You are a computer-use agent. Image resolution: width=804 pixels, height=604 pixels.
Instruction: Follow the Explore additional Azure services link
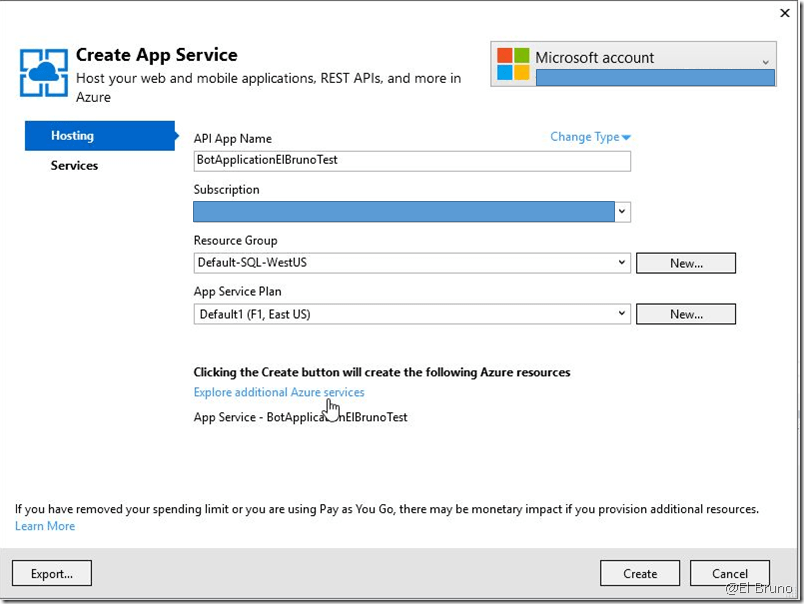279,392
